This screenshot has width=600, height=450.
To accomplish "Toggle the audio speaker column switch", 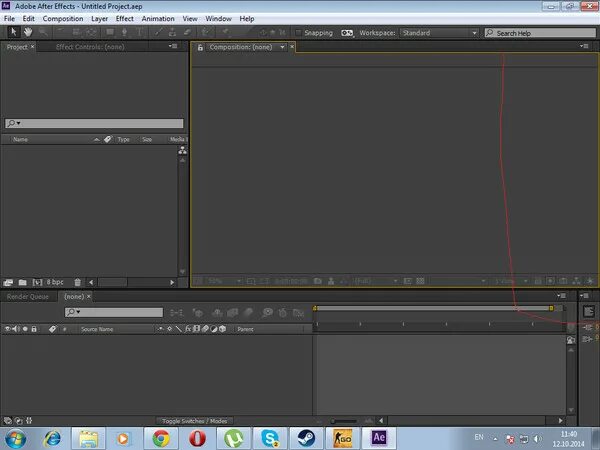I will coord(16,329).
